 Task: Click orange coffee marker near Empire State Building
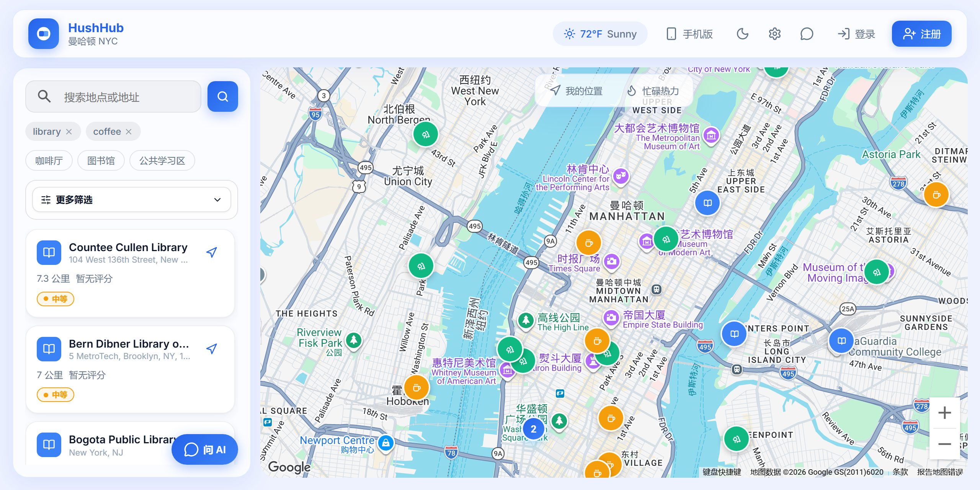pos(597,341)
